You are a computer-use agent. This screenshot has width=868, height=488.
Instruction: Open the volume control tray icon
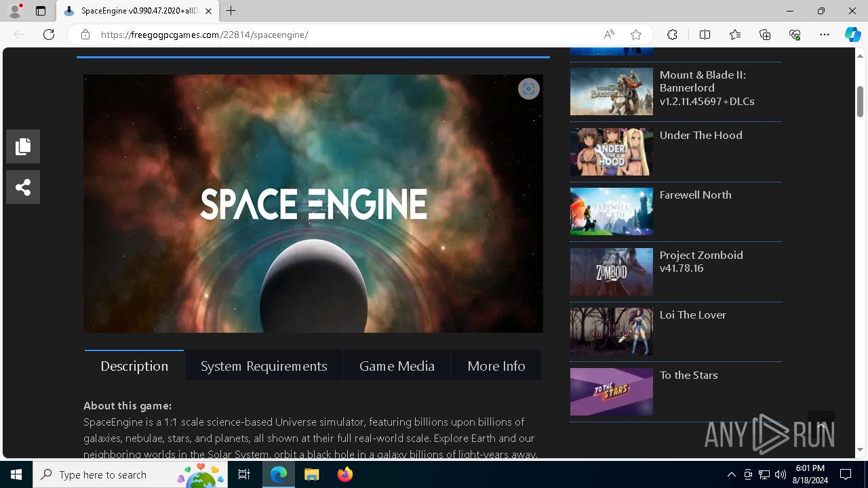[781, 474]
